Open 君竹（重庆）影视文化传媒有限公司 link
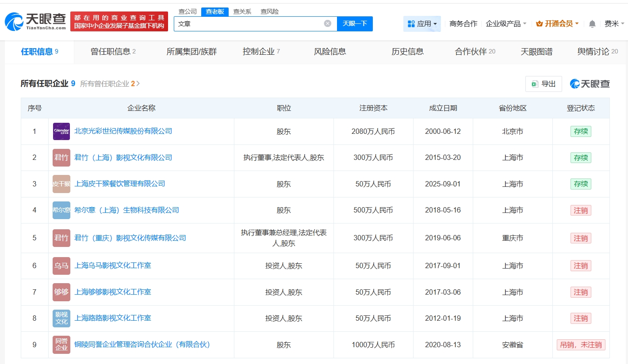This screenshot has height=364, width=628. coord(130,238)
